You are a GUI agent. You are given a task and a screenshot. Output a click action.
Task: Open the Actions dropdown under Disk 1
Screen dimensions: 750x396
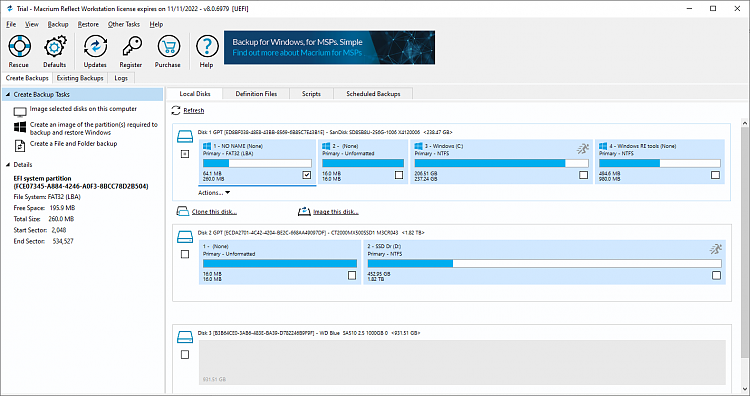click(x=214, y=193)
